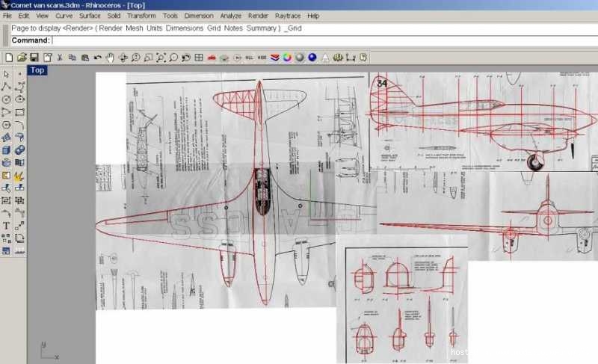Click the Zoom extents icon
This screenshot has width=598, height=364.
[x=161, y=58]
